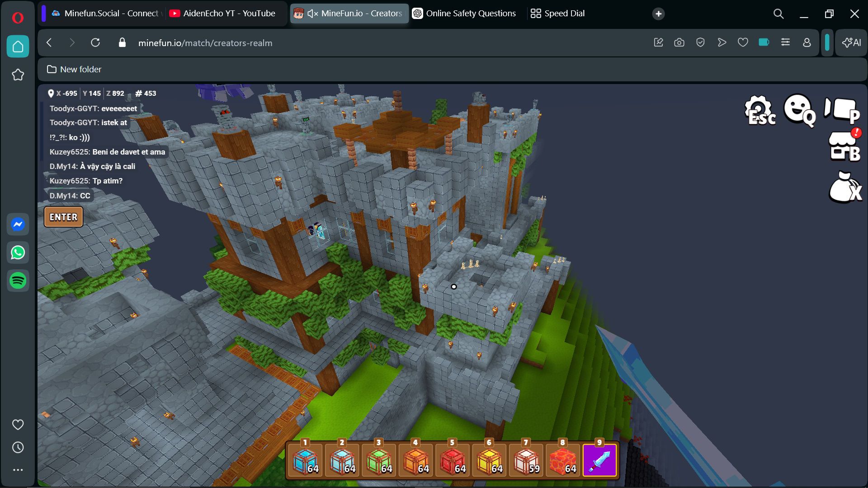Open the shop B icon
The image size is (868, 488).
click(x=844, y=146)
